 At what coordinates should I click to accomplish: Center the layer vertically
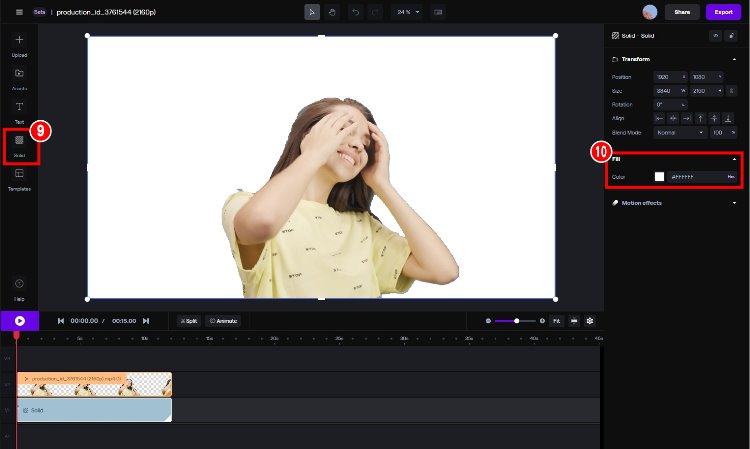(714, 118)
